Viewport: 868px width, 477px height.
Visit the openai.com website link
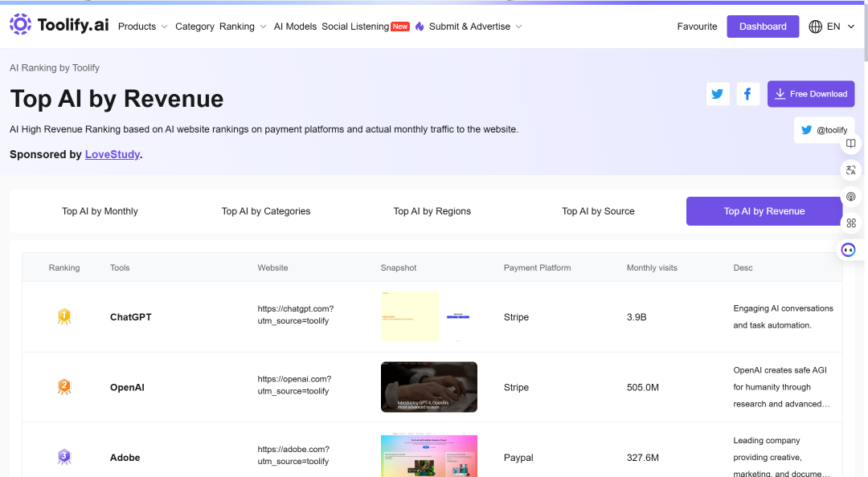[294, 385]
